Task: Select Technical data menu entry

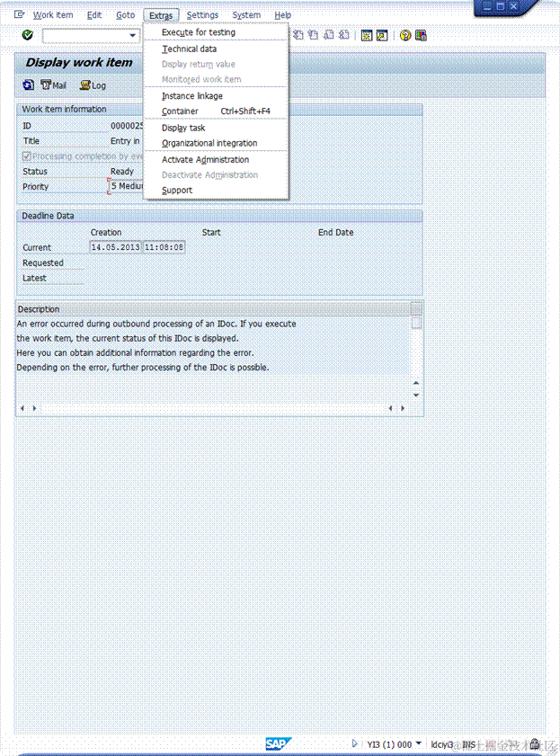Action: [216, 49]
